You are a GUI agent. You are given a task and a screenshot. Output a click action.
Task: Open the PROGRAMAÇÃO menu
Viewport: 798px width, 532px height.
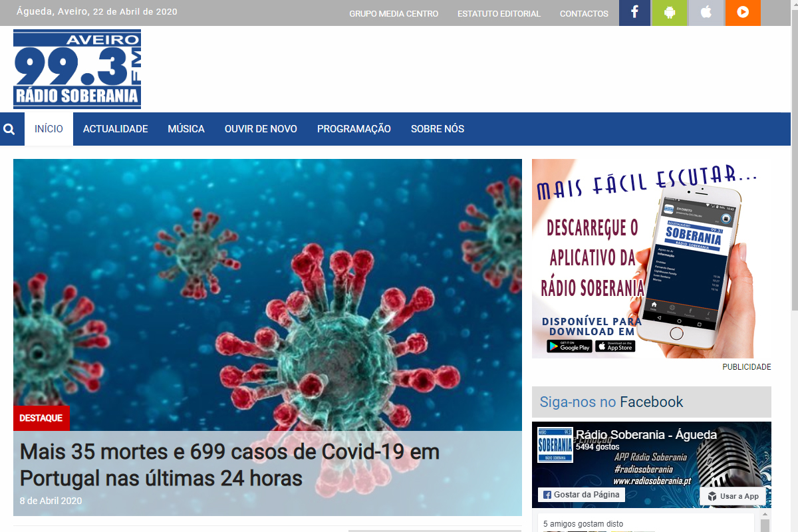(354, 129)
